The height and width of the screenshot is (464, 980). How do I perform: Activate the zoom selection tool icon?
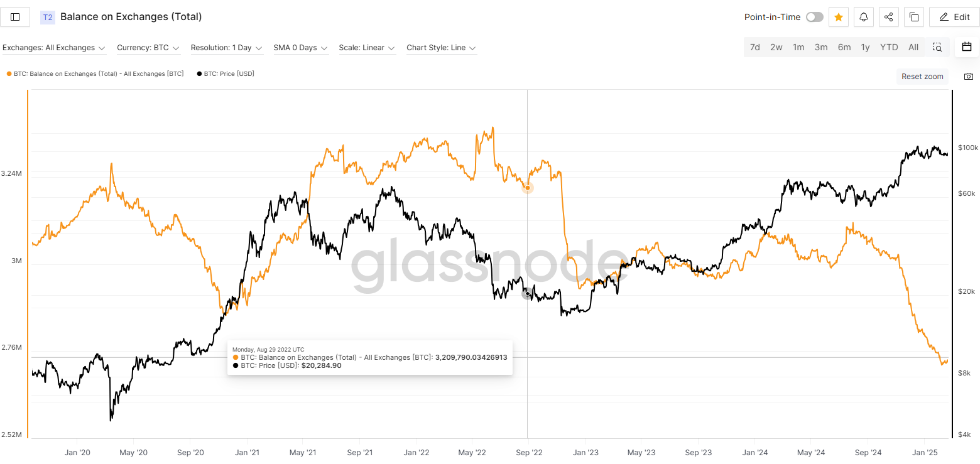[x=937, y=47]
